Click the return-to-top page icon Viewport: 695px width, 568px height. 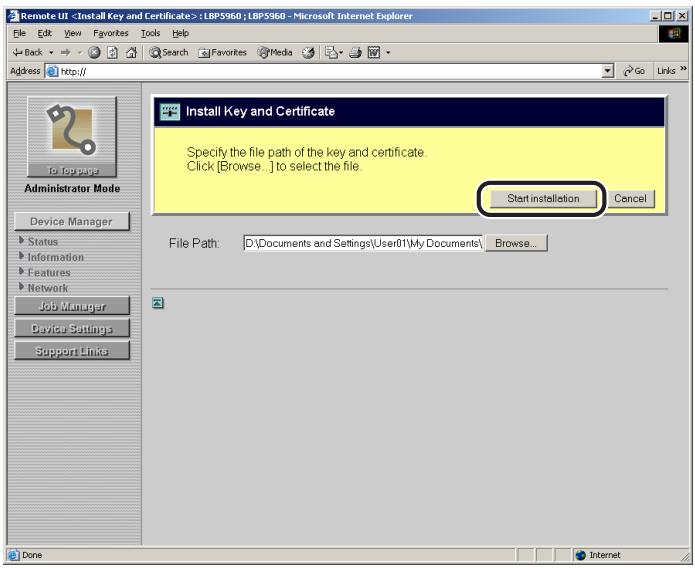(x=157, y=303)
